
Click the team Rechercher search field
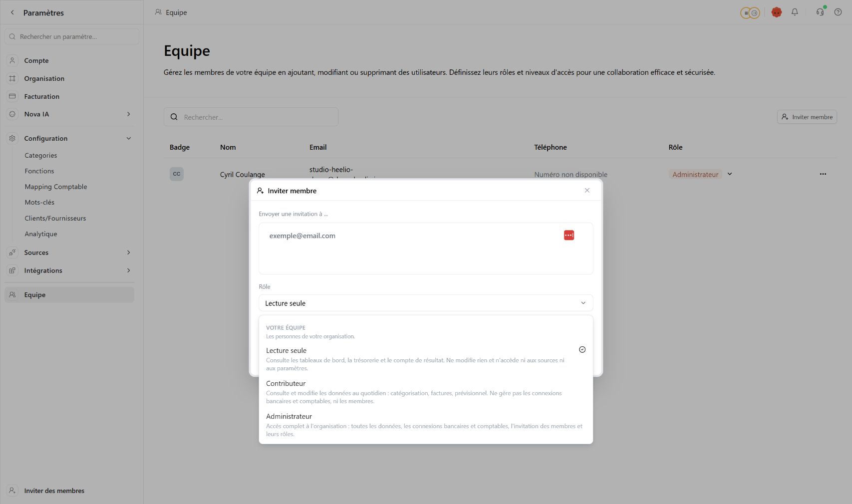click(x=251, y=117)
